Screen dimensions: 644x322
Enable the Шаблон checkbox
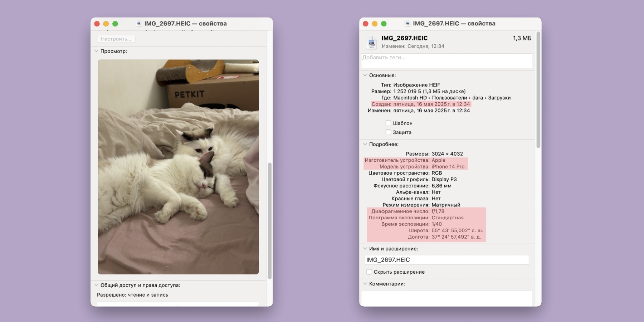point(388,123)
